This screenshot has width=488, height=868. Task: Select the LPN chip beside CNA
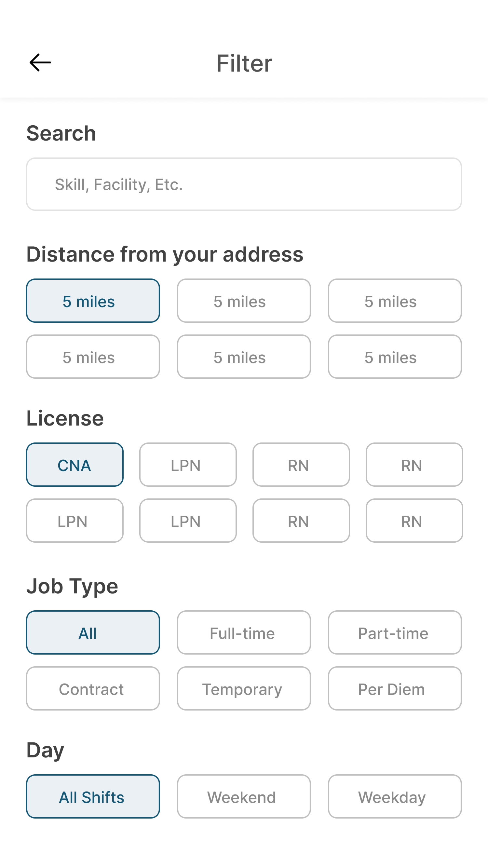[188, 465]
